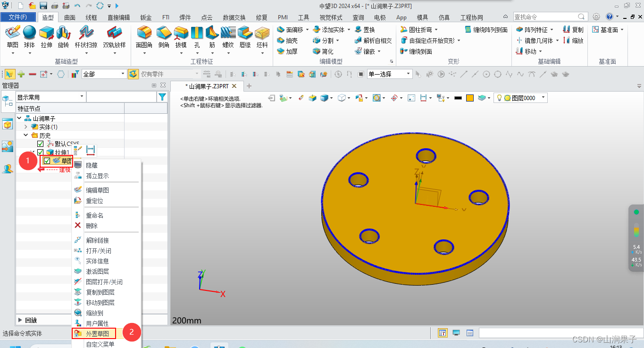Expand the 回放 playback section
644x348 pixels.
tap(20, 320)
